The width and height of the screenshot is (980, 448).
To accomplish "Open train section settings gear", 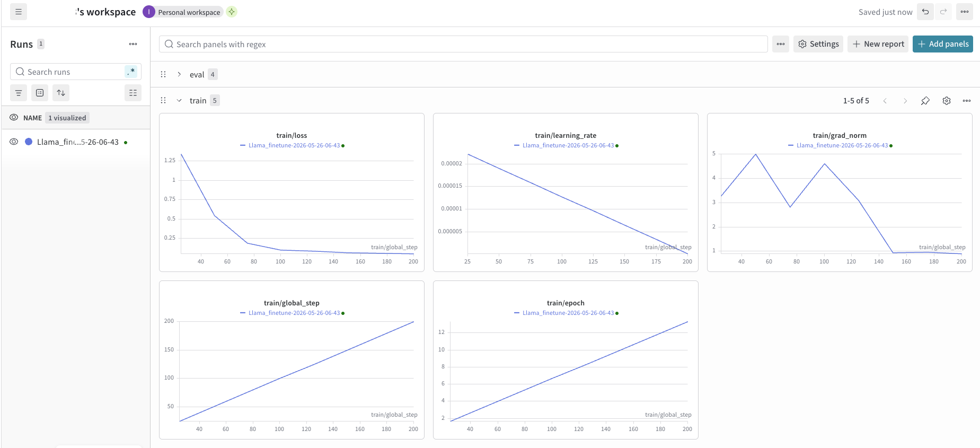I will [947, 101].
